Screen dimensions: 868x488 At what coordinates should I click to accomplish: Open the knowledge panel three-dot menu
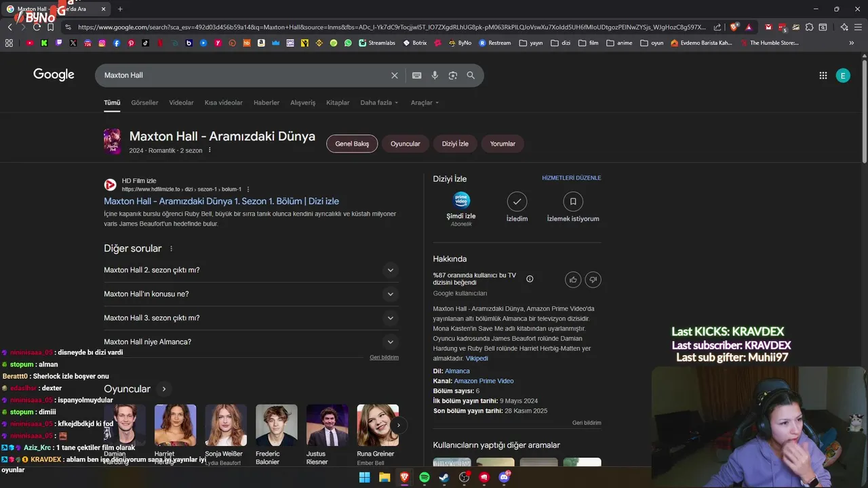tap(210, 150)
